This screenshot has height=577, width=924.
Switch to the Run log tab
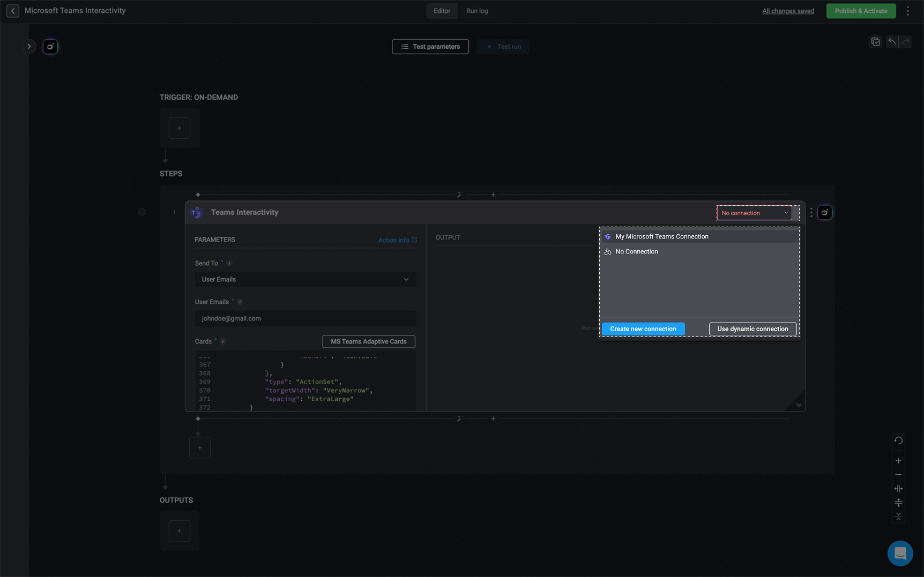pyautogui.click(x=477, y=11)
